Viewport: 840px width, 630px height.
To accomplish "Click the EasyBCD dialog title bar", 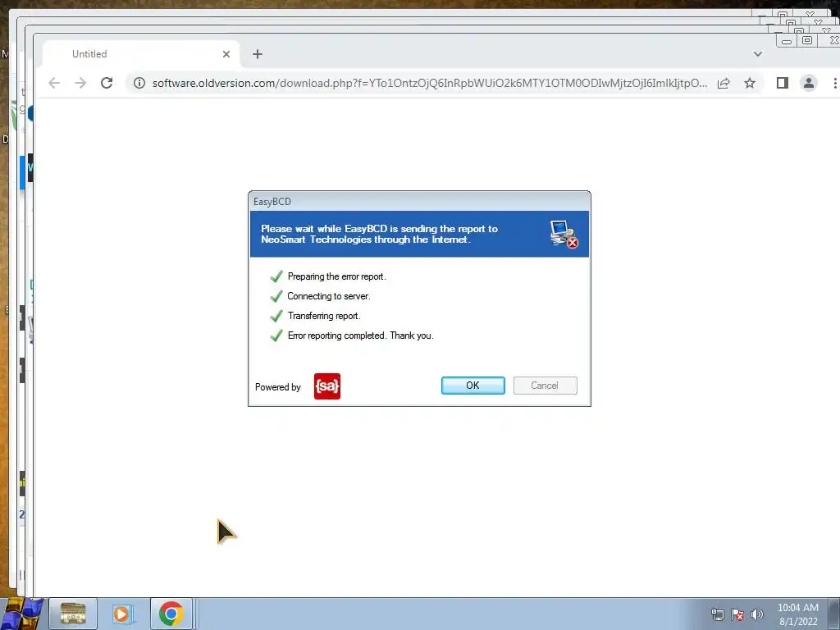I will pos(419,202).
